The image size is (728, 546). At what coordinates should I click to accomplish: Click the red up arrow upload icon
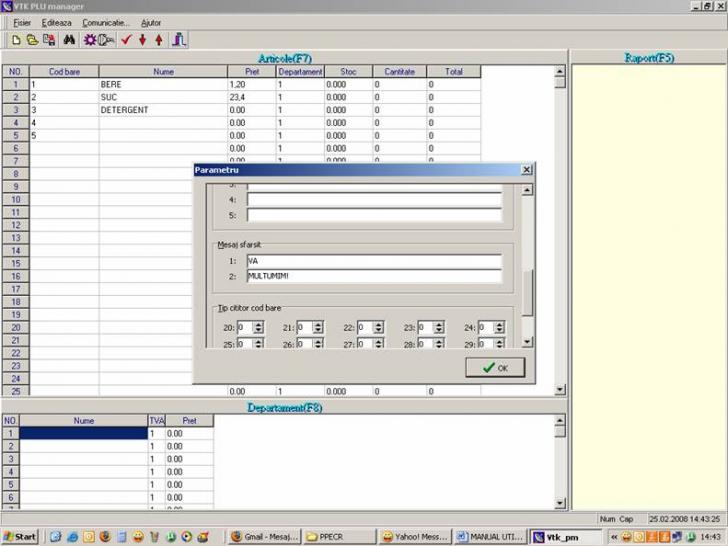pos(159,40)
